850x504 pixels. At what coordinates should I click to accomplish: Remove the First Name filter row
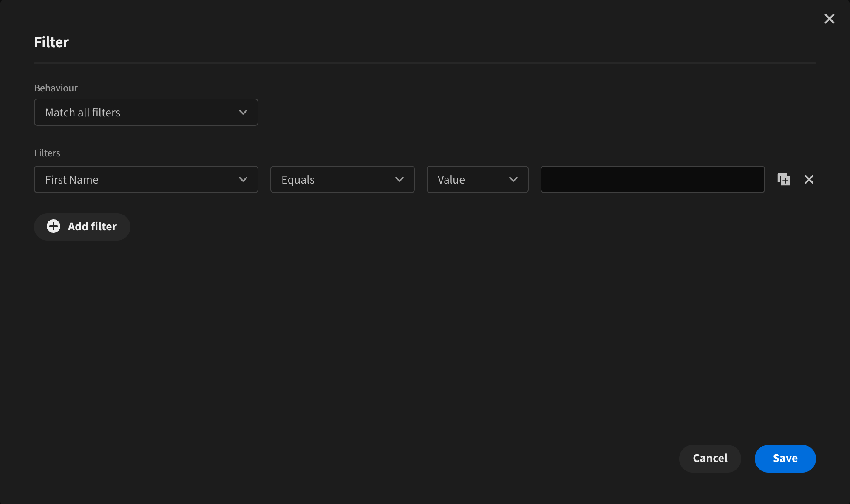point(809,179)
